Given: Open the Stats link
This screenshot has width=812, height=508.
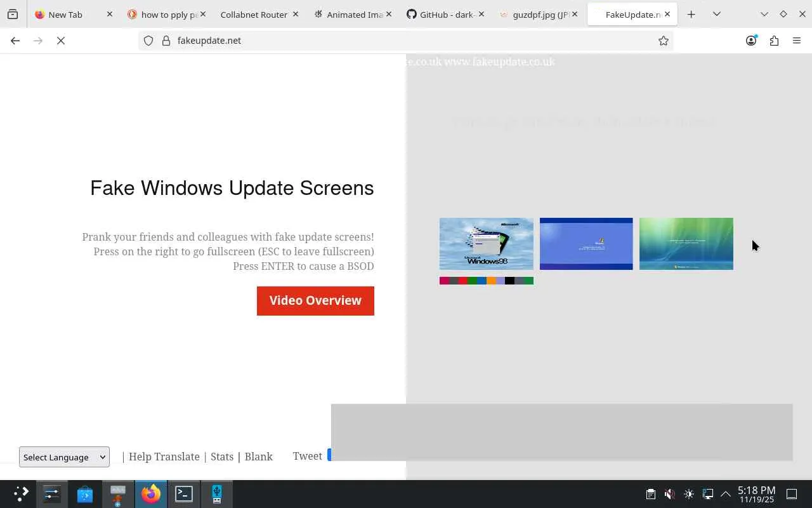Looking at the screenshot, I should coord(222,457).
